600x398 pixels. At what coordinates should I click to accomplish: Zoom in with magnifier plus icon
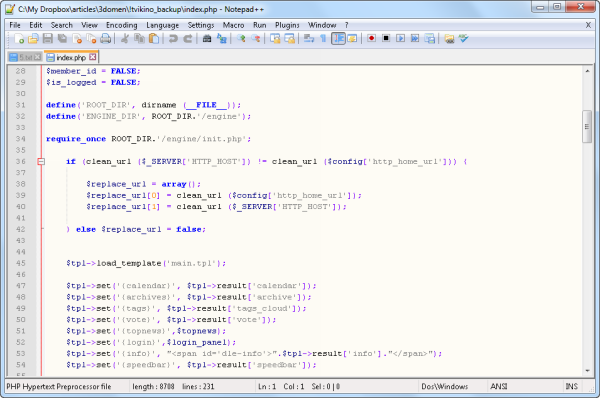(241, 38)
